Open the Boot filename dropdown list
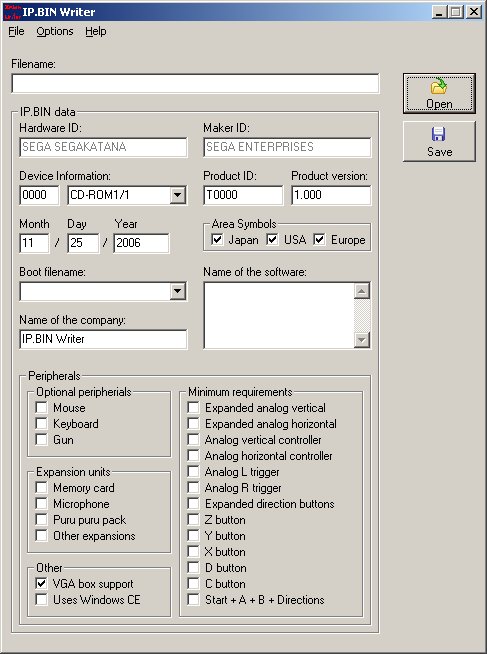The height and width of the screenshot is (654, 487). point(178,291)
